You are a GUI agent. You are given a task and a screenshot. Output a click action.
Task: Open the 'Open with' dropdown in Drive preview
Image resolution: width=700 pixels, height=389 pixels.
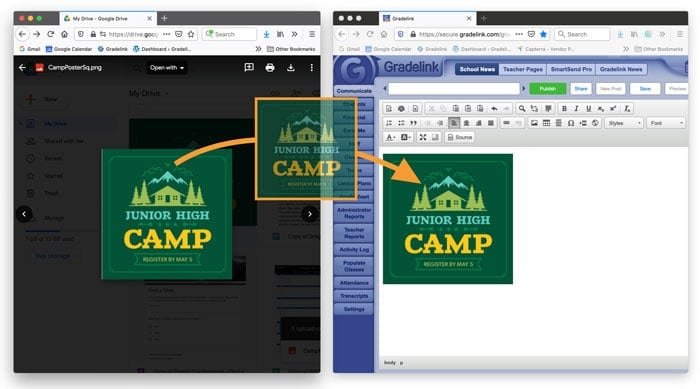point(167,67)
